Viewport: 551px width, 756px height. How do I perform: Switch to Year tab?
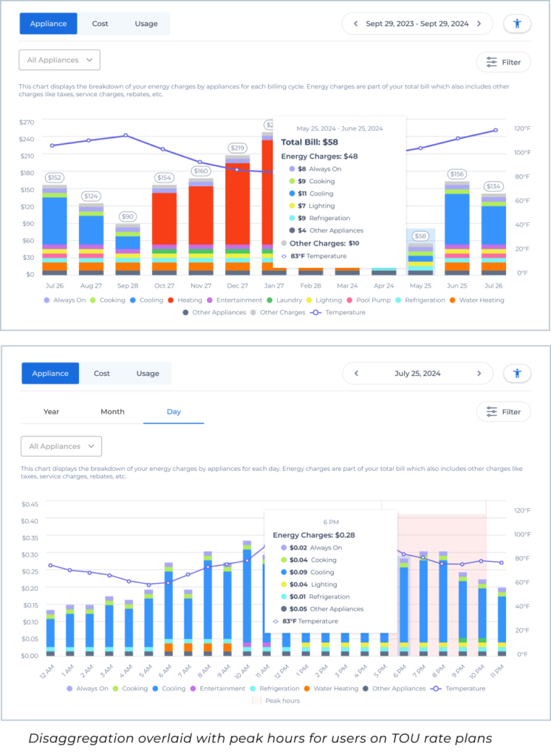[52, 412]
